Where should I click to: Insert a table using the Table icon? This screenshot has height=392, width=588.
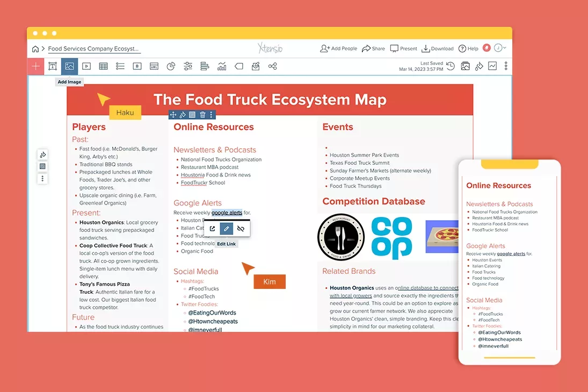[102, 66]
